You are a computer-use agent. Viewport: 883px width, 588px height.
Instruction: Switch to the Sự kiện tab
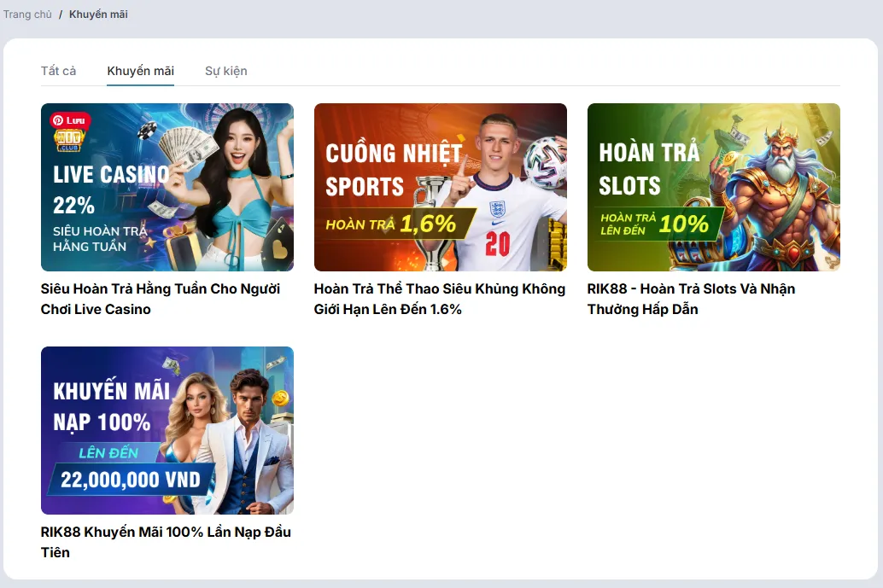tap(225, 71)
